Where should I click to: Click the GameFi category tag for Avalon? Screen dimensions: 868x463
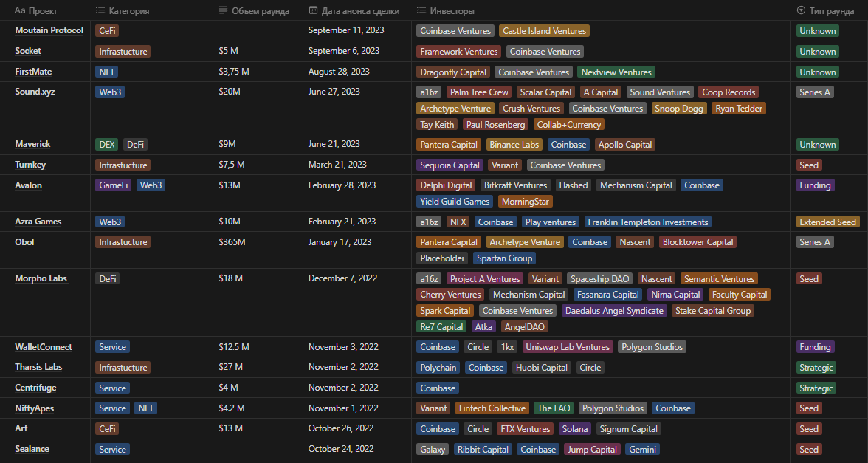[113, 185]
